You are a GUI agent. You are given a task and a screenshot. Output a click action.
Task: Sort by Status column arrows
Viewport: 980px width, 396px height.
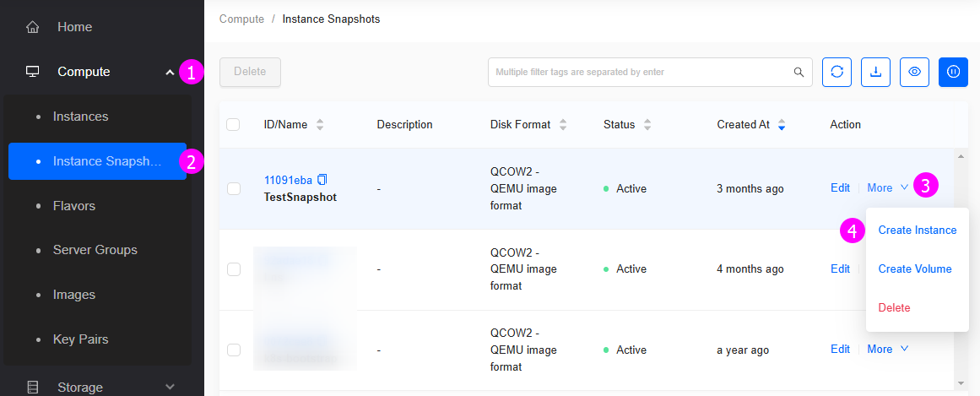[647, 124]
